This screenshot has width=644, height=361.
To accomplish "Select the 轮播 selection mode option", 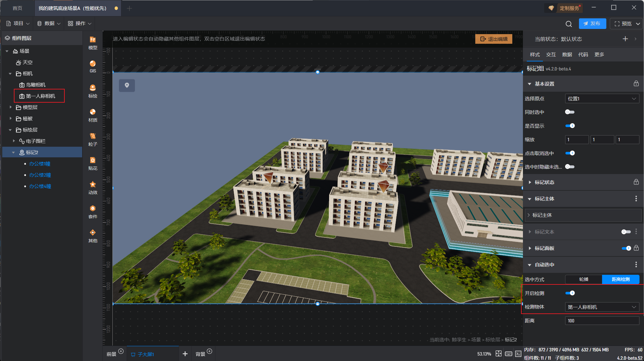I will pyautogui.click(x=583, y=279).
